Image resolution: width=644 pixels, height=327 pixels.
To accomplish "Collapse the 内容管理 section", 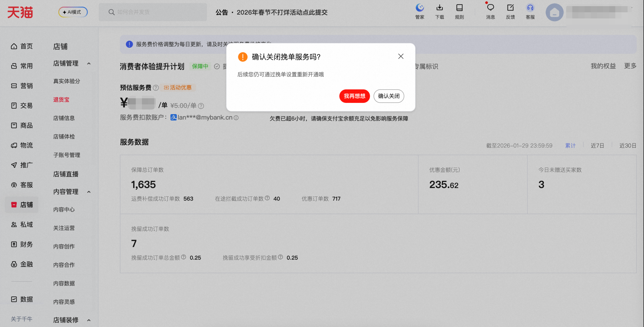I will point(89,192).
